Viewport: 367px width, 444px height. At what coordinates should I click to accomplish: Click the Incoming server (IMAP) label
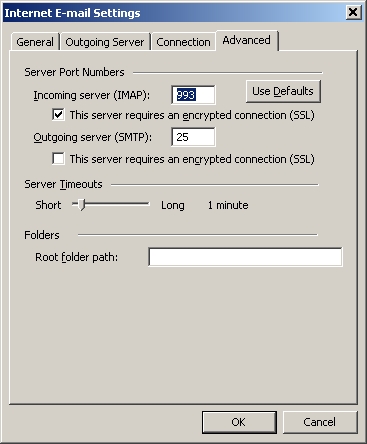(92, 95)
